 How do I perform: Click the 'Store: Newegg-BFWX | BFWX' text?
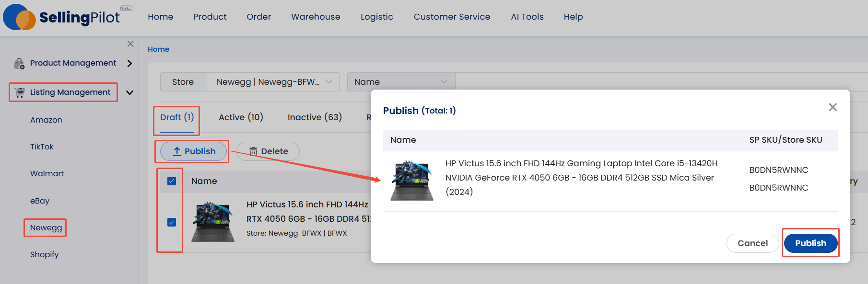[x=296, y=233]
